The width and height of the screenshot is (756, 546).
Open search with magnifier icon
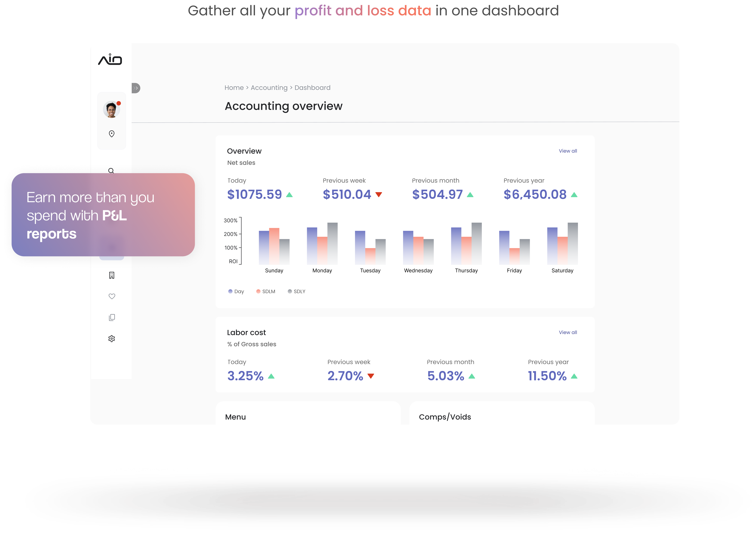pos(111,170)
